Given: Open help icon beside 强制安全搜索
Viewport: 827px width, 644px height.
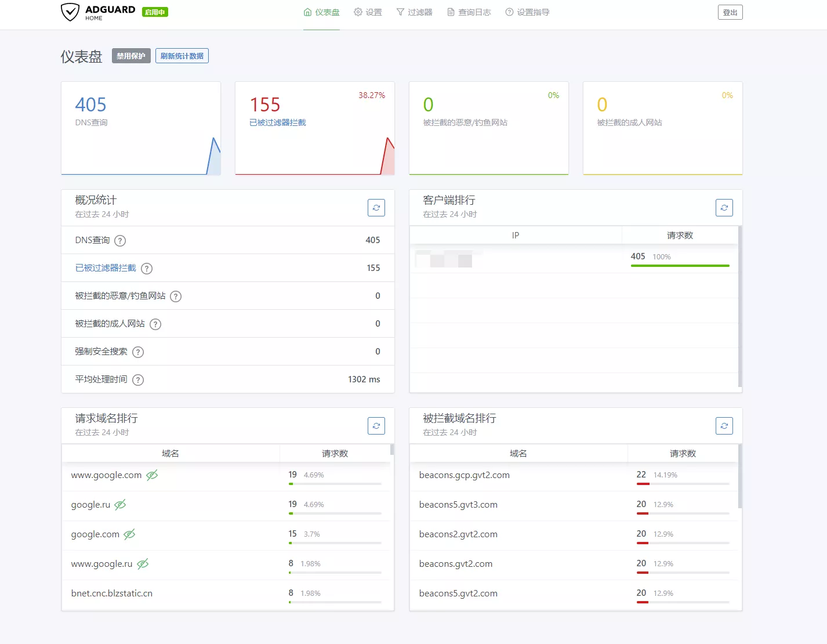Looking at the screenshot, I should click(x=138, y=352).
